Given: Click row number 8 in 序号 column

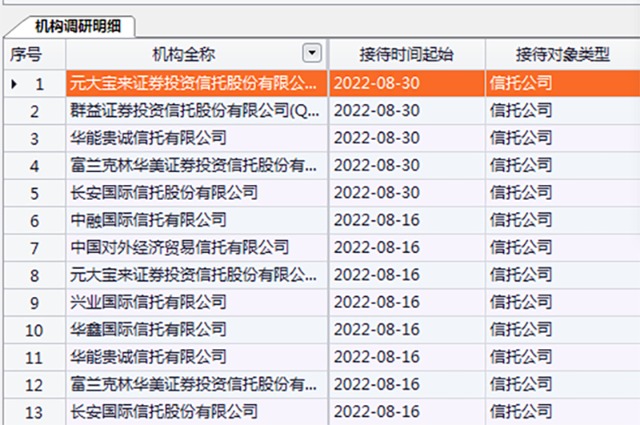Looking at the screenshot, I should point(35,276).
